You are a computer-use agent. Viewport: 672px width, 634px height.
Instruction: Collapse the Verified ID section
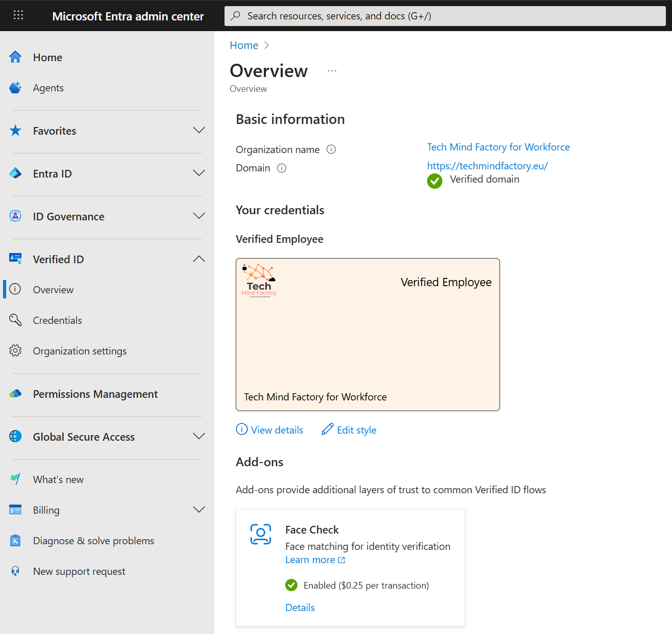198,259
